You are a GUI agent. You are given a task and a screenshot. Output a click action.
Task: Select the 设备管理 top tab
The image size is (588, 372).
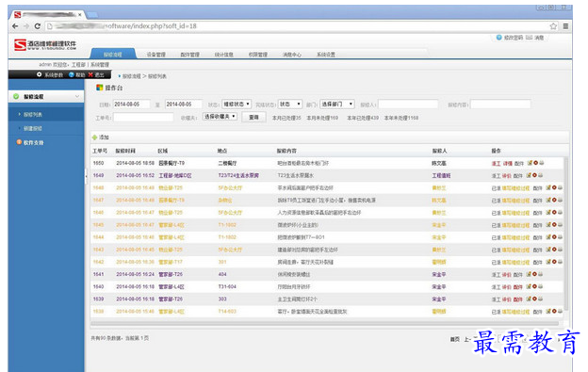[x=156, y=55]
